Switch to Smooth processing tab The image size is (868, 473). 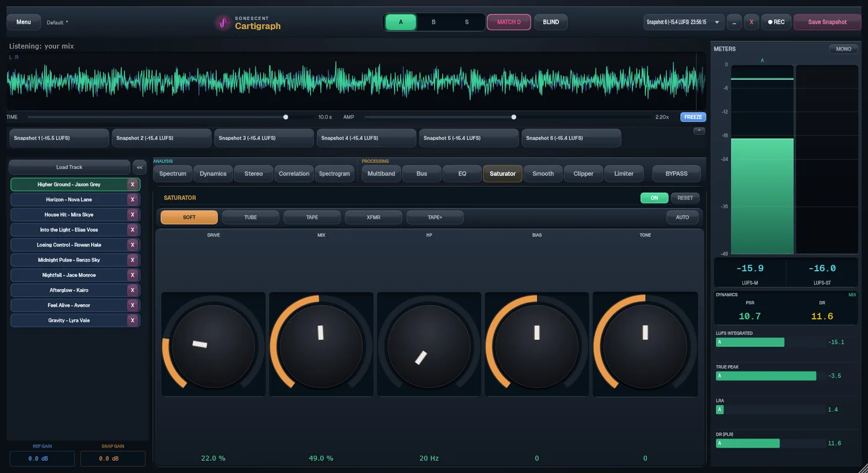tap(543, 174)
